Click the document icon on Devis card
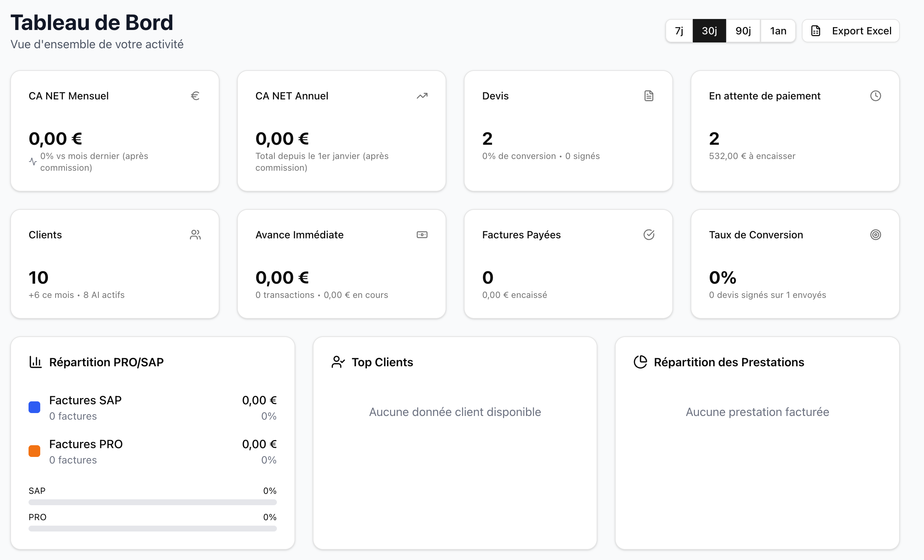The height and width of the screenshot is (560, 924). click(x=649, y=96)
